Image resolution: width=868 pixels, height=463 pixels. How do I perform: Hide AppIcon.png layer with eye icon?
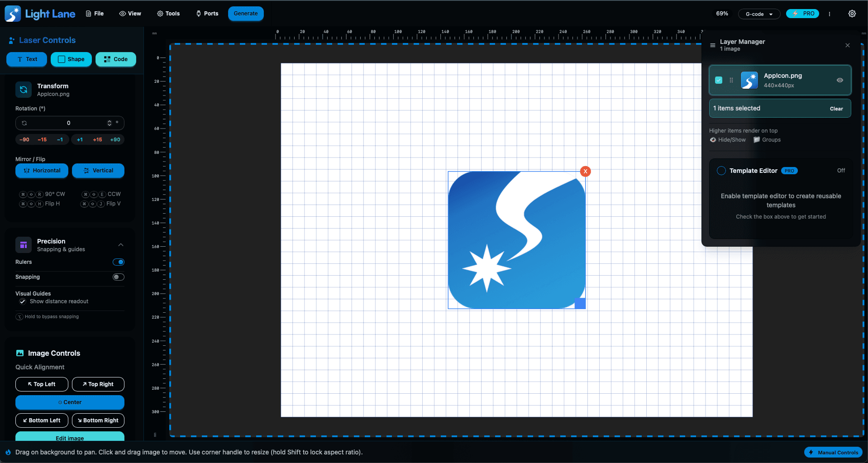(839, 80)
